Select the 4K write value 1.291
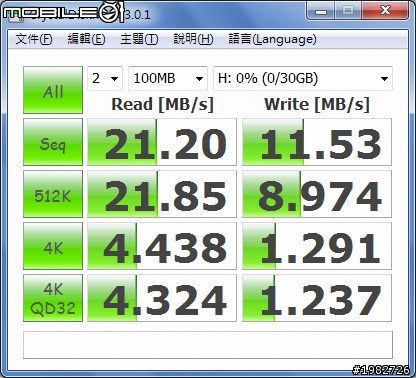Image resolution: width=416 pixels, height=378 pixels. point(317,246)
